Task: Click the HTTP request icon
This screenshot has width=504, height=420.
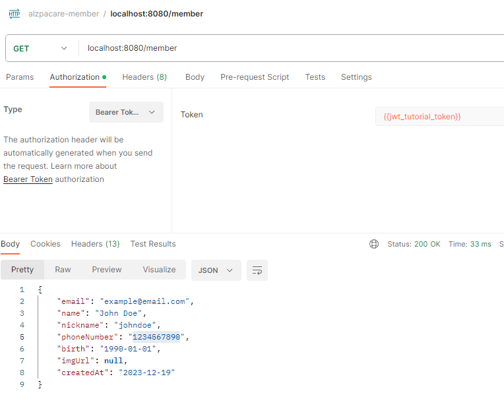Action: click(x=14, y=13)
